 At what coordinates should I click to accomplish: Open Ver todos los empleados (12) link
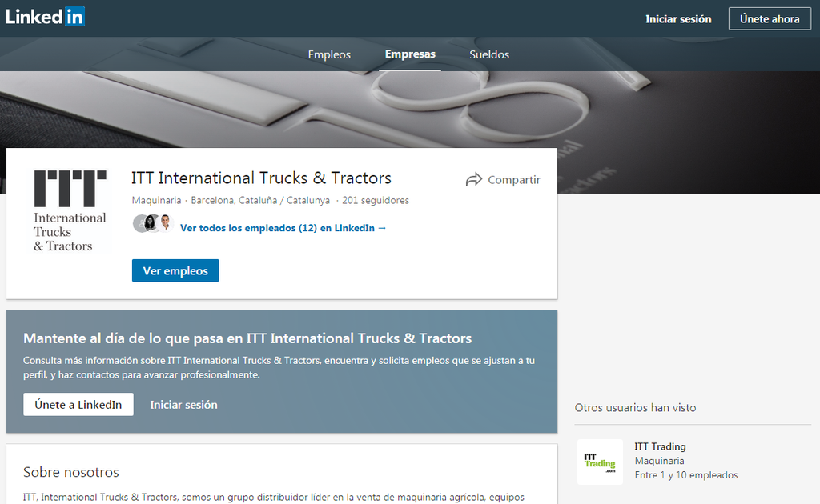(x=283, y=228)
